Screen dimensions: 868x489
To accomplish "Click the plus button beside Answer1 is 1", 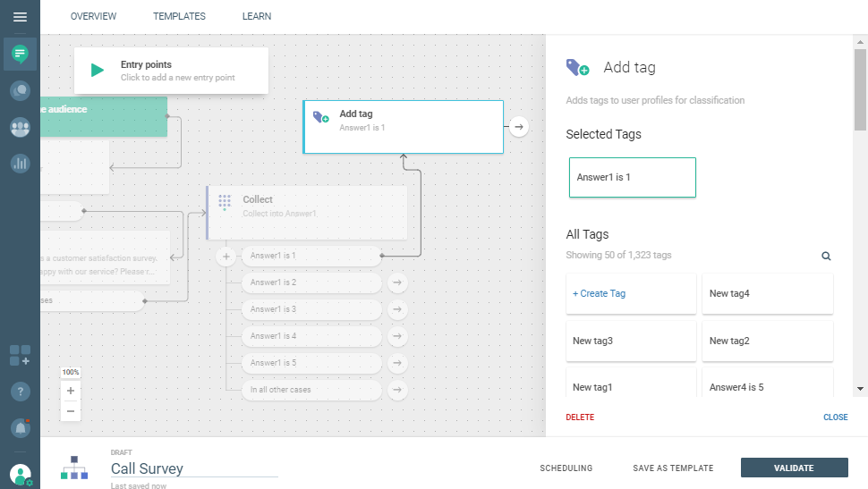I will (226, 257).
